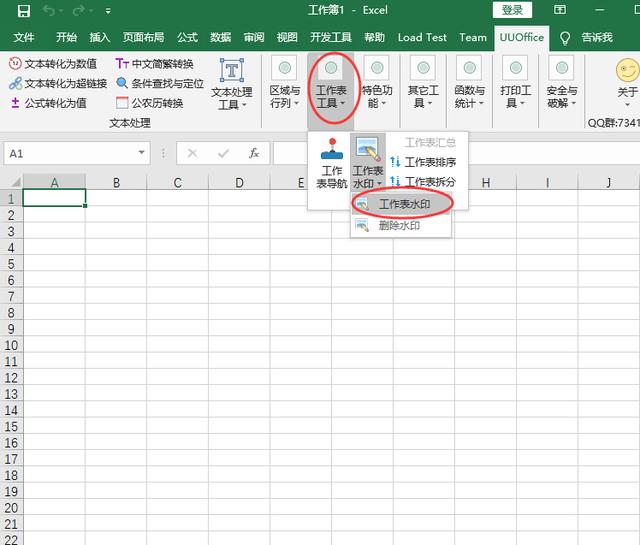Screen dimensions: 640x545
Task: Choose 工作表水印 from the menu
Action: pyautogui.click(x=403, y=204)
